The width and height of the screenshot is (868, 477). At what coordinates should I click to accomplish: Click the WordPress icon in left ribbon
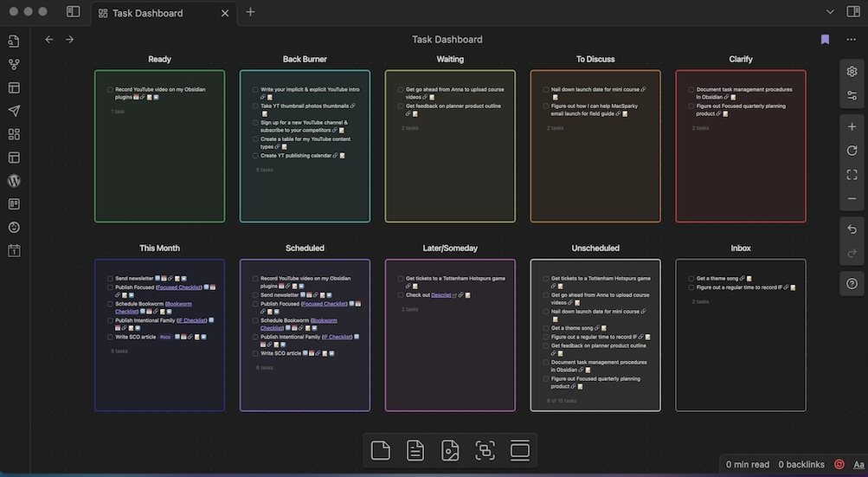click(14, 181)
